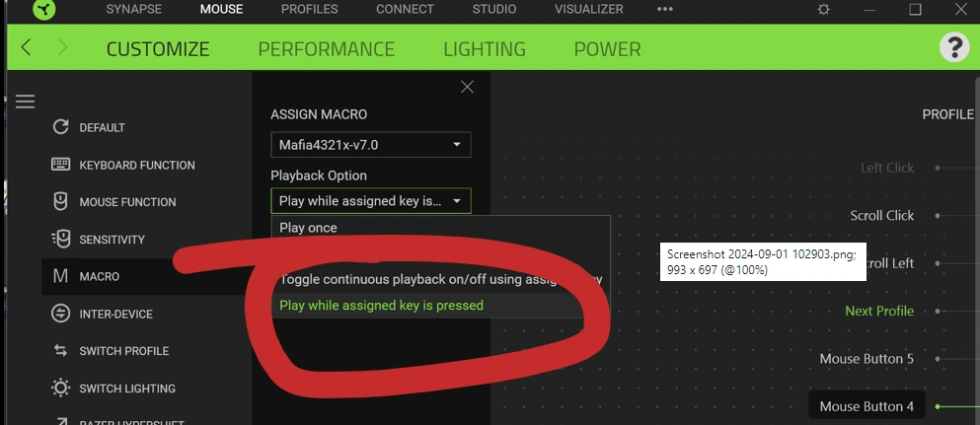Open the Studio tab

point(494,9)
